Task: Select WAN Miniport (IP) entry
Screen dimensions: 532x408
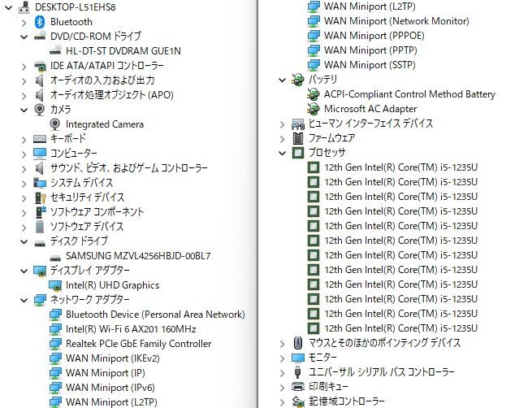Action: [x=105, y=373]
